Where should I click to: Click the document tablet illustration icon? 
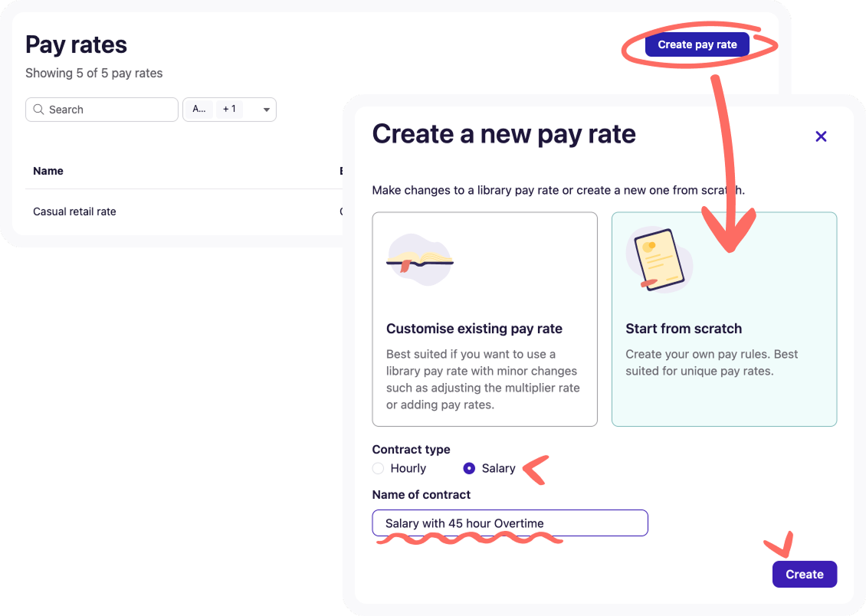(659, 260)
